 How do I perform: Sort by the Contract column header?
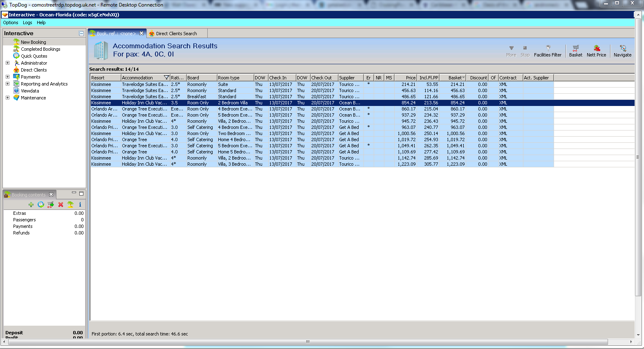511,78
